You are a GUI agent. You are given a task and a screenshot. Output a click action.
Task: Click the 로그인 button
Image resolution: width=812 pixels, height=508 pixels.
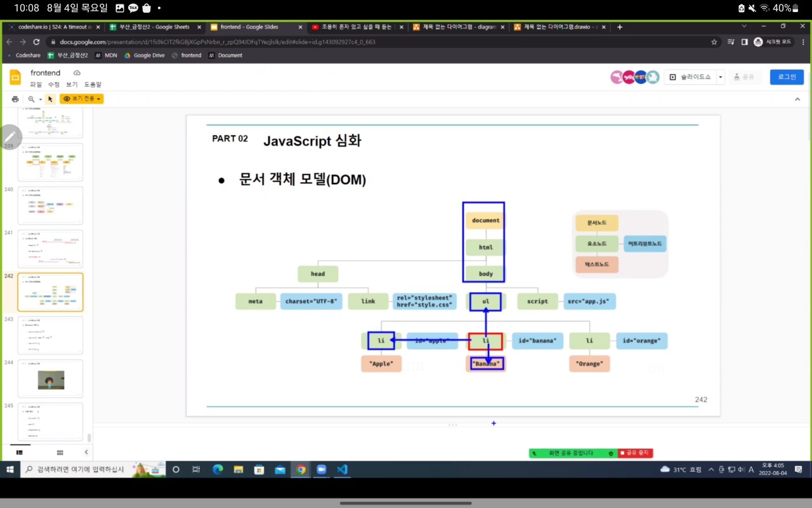click(787, 77)
